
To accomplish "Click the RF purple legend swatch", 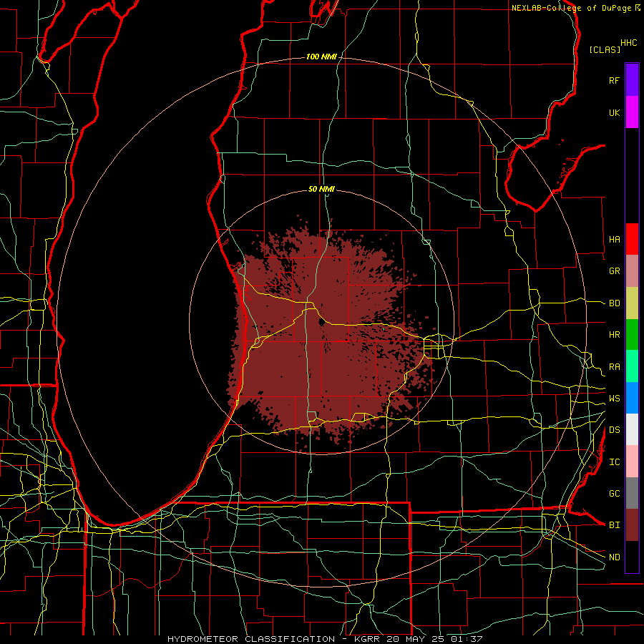I will (x=632, y=80).
